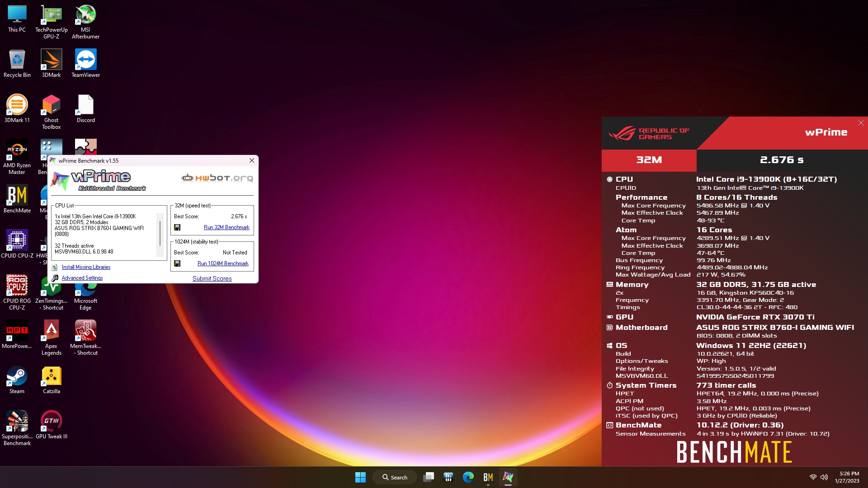This screenshot has height=488, width=868.
Task: Open Advanced Settings in wPrime
Action: [x=82, y=278]
